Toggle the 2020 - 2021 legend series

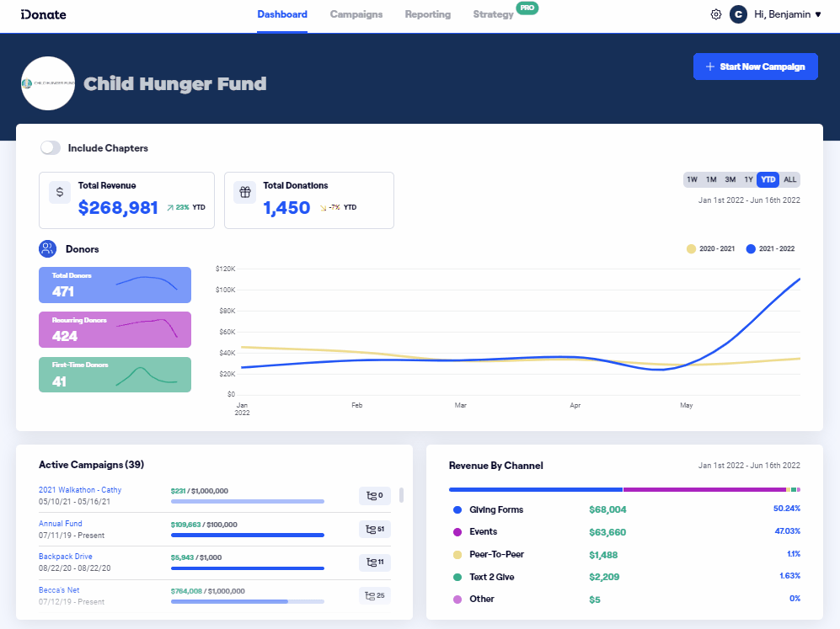(710, 249)
